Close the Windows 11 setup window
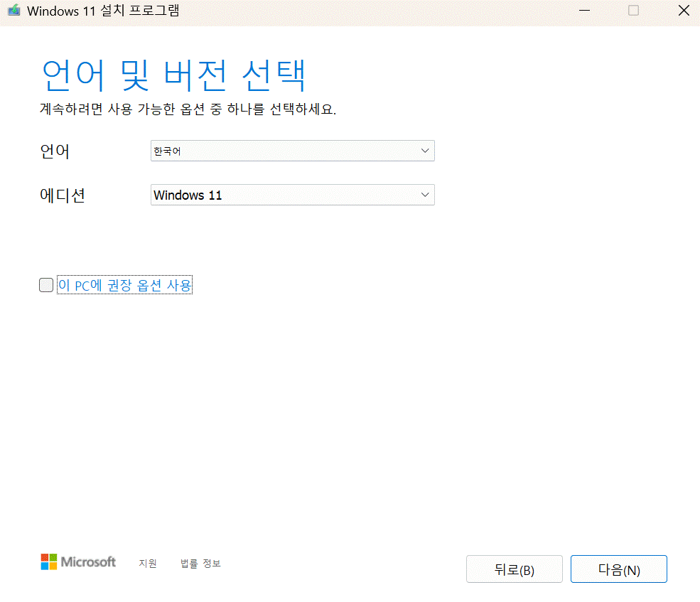Screen dimensions: 700x602 [x=684, y=10]
